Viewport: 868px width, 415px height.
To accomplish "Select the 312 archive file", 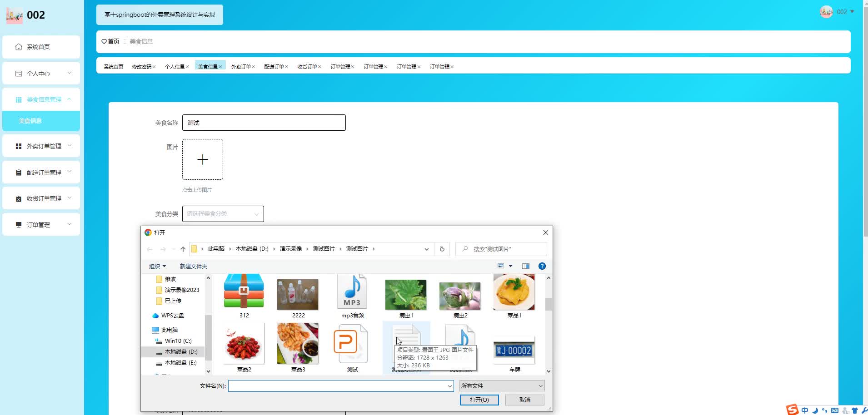I will click(x=244, y=296).
